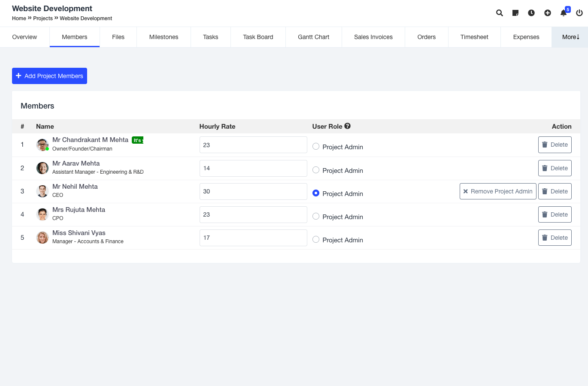Switch to the Gantt Chart tab

pyautogui.click(x=313, y=37)
